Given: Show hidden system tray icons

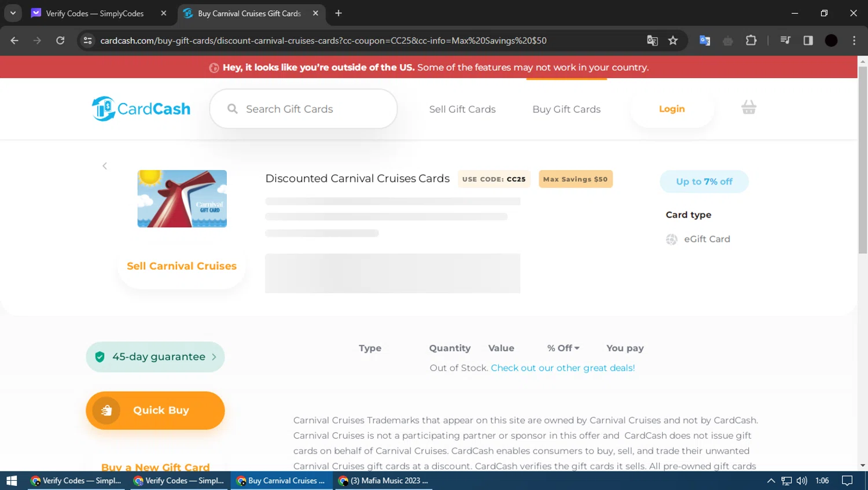Looking at the screenshot, I should point(771,481).
